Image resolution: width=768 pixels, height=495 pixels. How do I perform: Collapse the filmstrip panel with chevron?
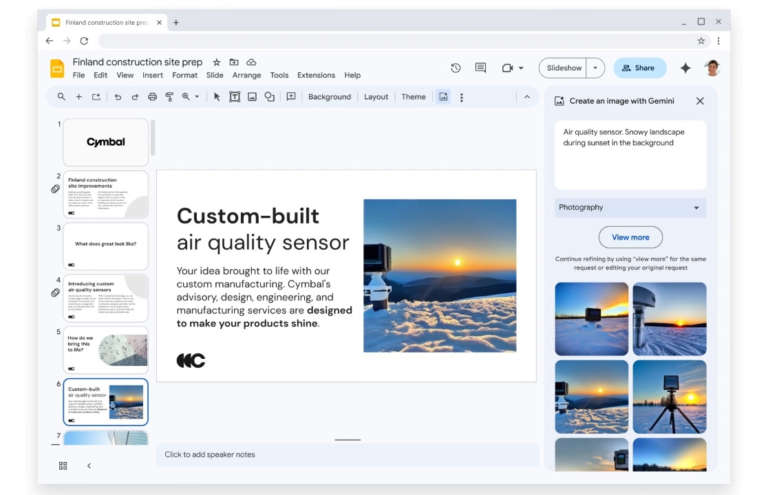[89, 466]
